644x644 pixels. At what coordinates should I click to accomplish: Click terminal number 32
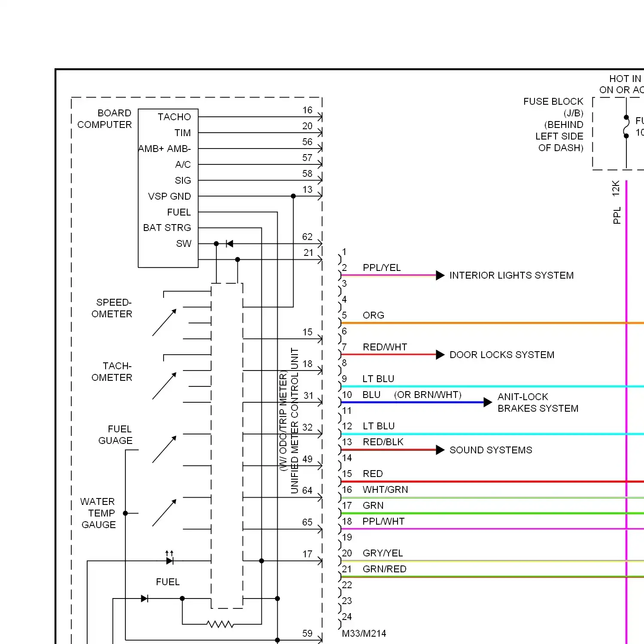click(307, 427)
